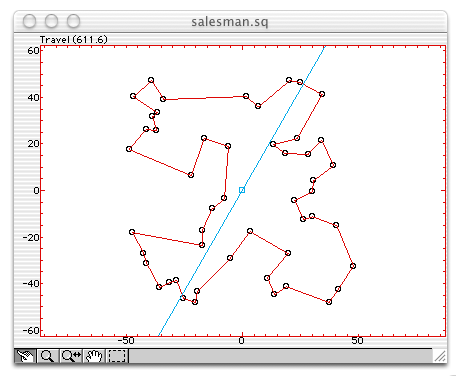
Task: Click the 60 label on vertical axis
Action: pos(33,51)
